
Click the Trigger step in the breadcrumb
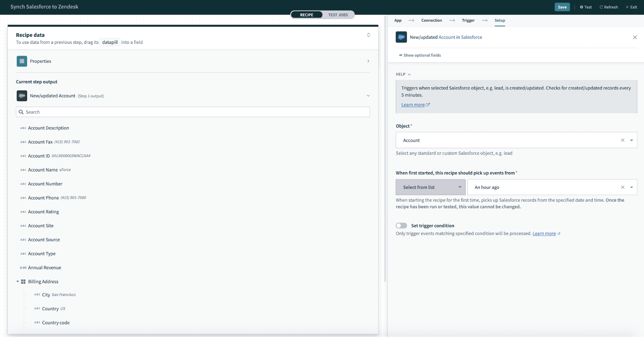tap(468, 20)
